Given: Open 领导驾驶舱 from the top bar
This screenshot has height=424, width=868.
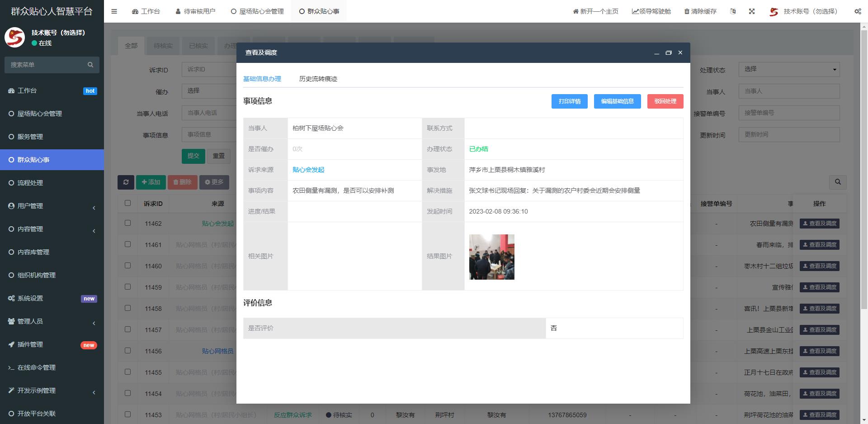Looking at the screenshot, I should click(651, 11).
